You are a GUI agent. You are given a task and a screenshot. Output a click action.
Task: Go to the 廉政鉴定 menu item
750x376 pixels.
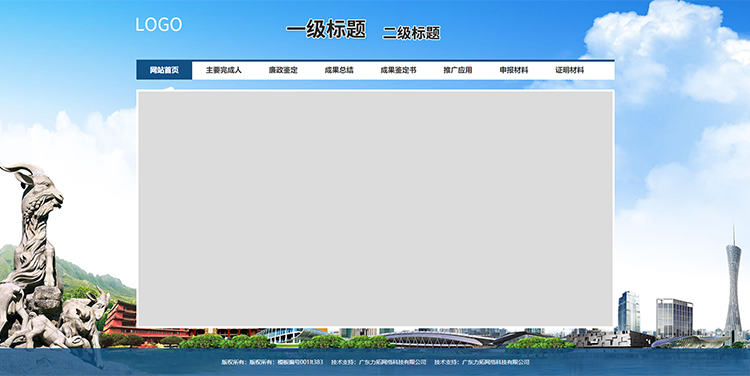(x=283, y=70)
